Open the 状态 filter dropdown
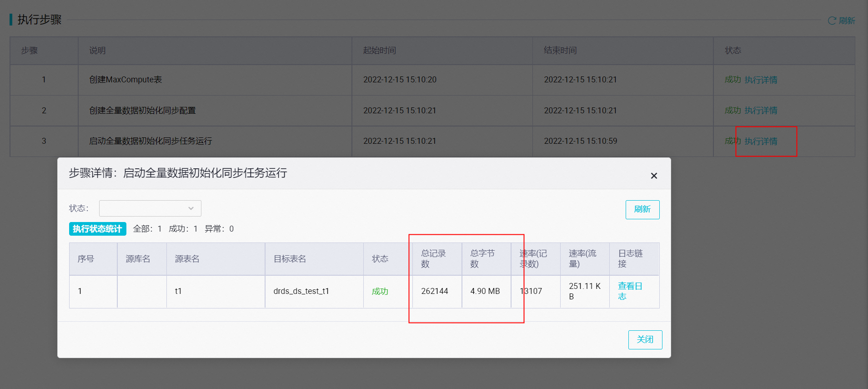 pos(150,208)
